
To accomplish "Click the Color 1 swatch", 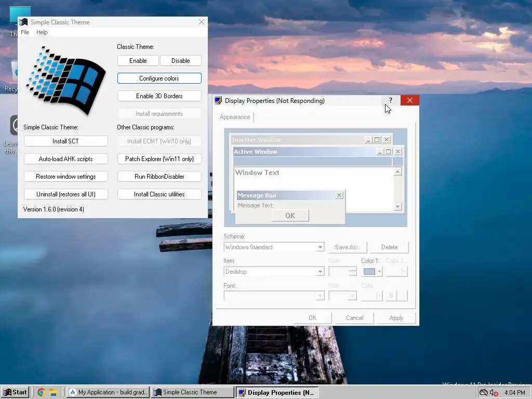I will click(x=369, y=272).
